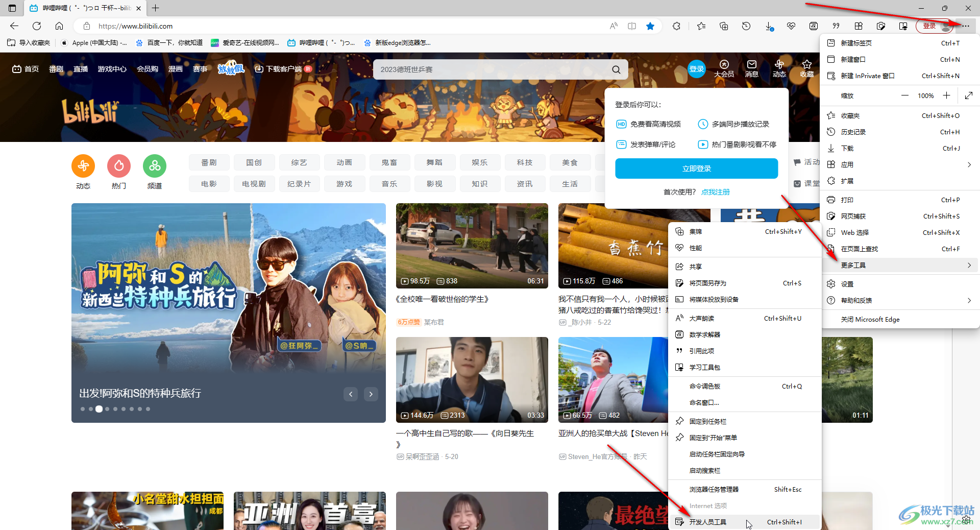Open the 全校唯一看破世俗的学生 video thumbnail
The width and height of the screenshot is (980, 530).
point(472,246)
